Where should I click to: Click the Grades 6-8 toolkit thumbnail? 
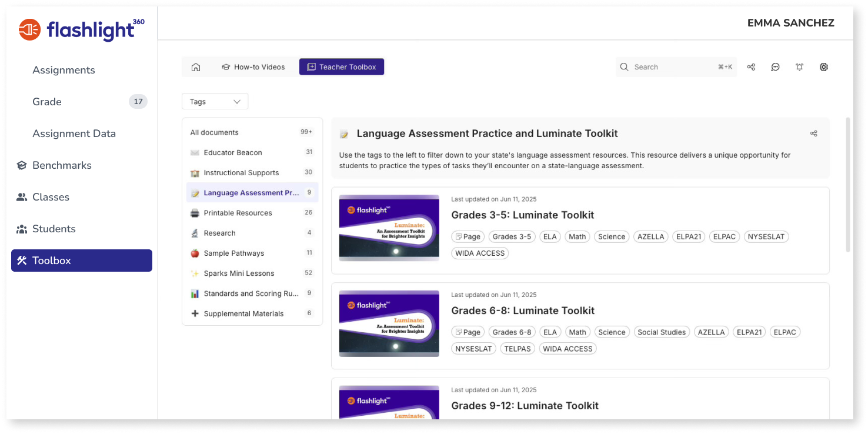pyautogui.click(x=389, y=323)
